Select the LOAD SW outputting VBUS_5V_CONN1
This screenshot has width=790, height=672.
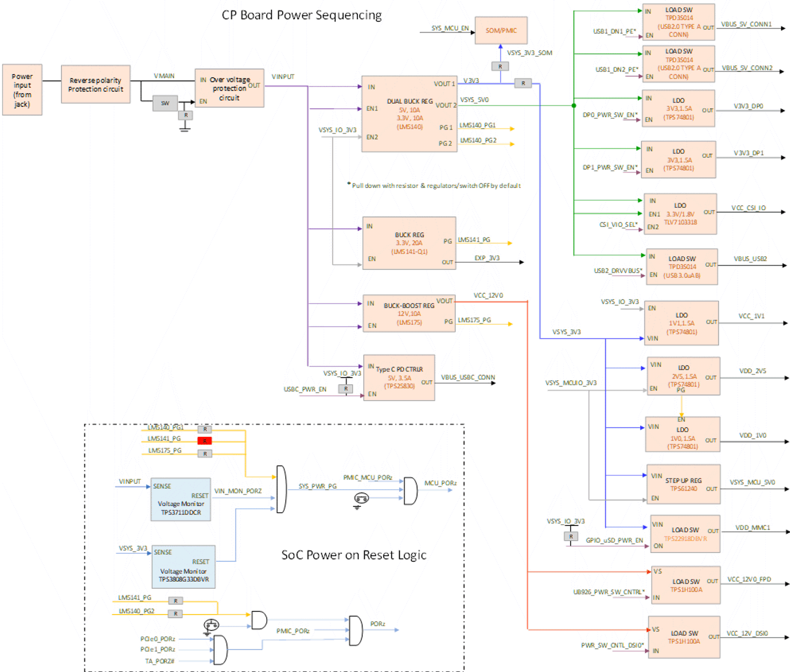click(x=678, y=22)
